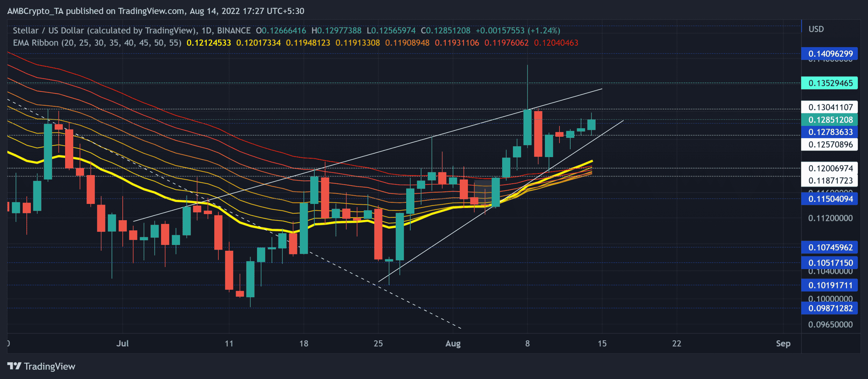Click the 18 date label on time axis

click(304, 343)
